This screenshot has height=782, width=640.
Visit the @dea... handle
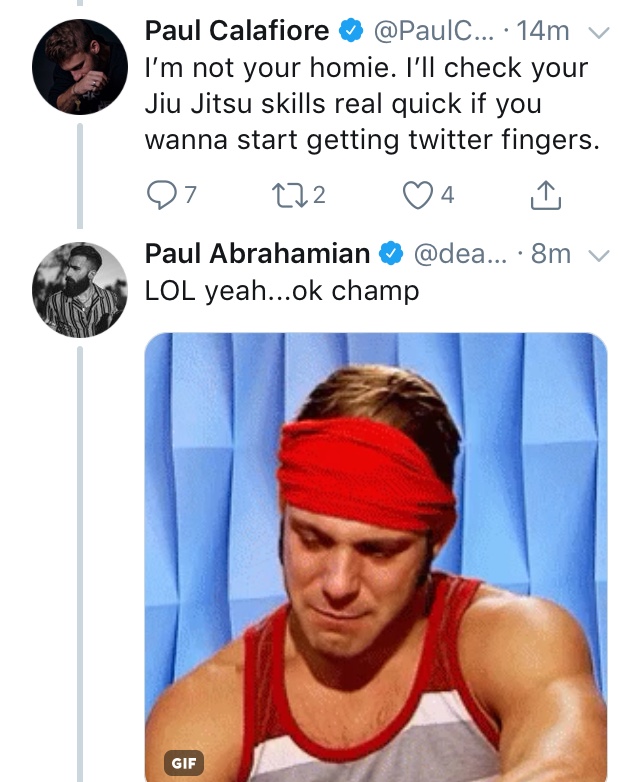point(460,254)
